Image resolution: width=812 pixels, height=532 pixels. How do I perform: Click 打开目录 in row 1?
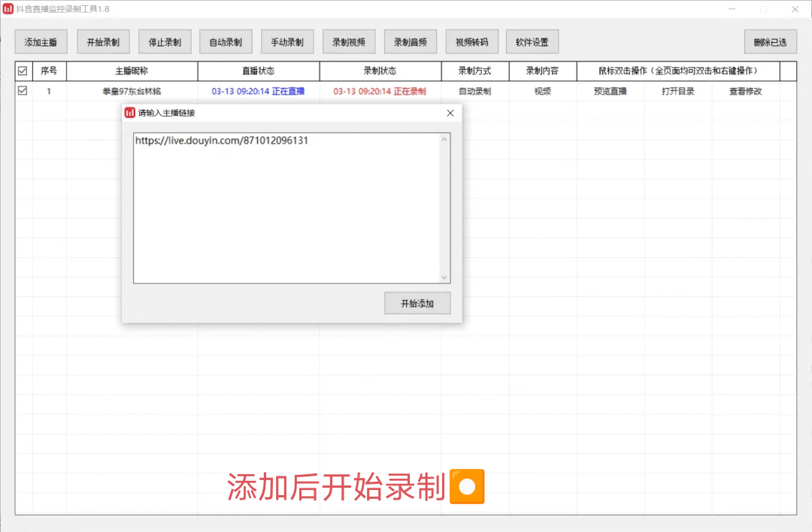pyautogui.click(x=678, y=91)
